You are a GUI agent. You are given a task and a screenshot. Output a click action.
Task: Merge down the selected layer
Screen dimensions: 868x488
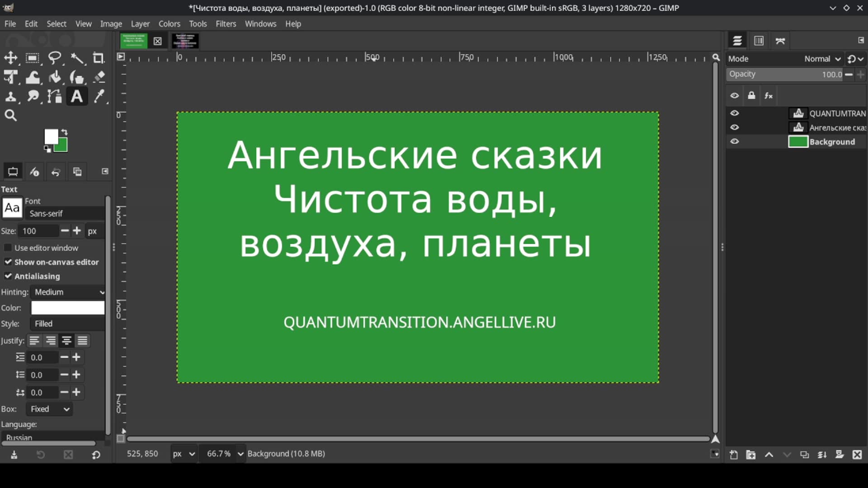(x=822, y=455)
